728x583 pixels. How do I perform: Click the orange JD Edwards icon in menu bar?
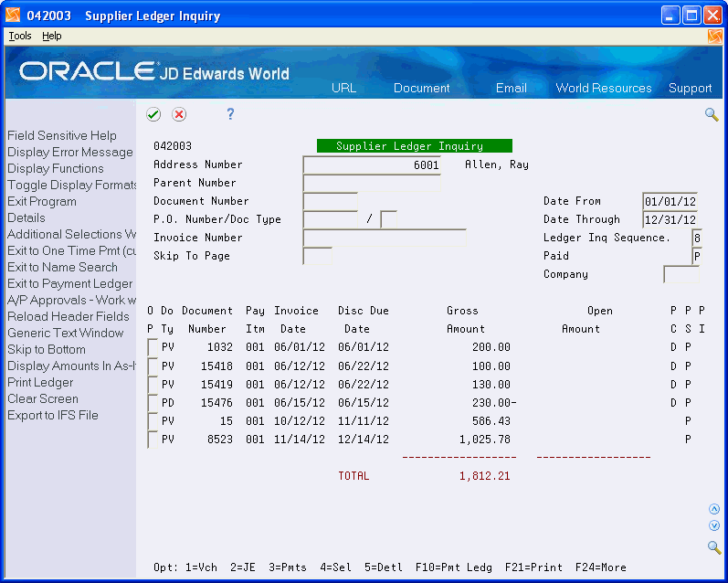715,37
